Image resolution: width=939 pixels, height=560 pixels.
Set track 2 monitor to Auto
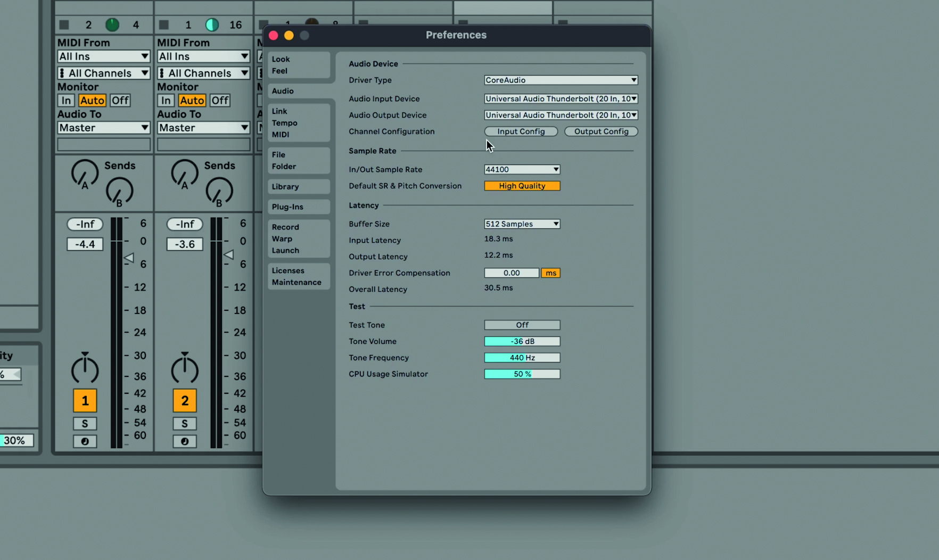click(x=192, y=101)
